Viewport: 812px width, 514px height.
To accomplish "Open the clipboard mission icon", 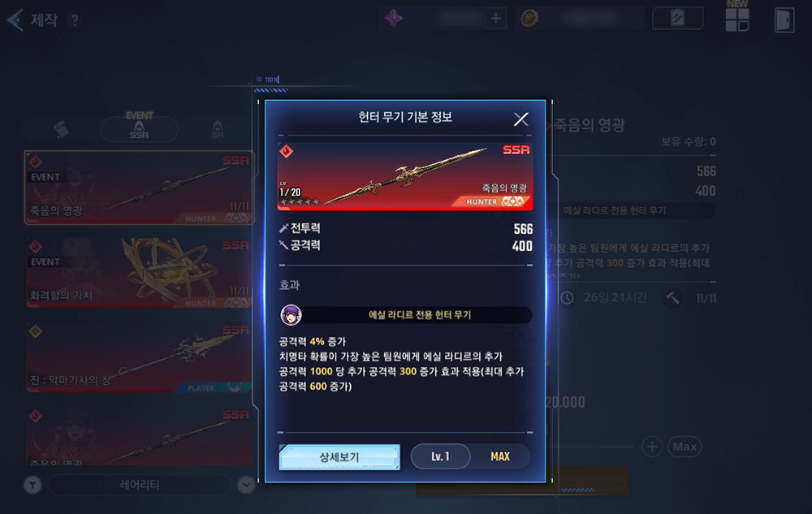I will tap(677, 18).
